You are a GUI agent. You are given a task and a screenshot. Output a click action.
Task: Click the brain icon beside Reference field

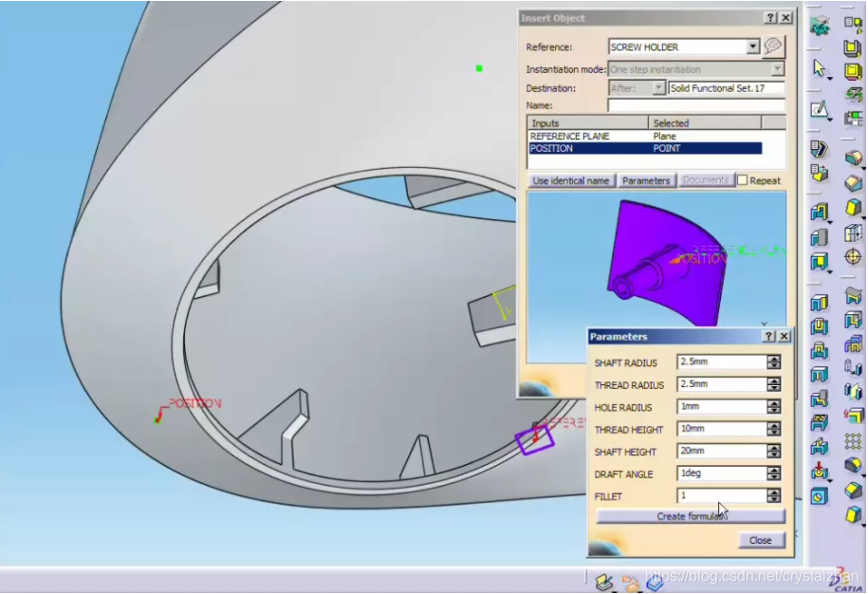[774, 46]
